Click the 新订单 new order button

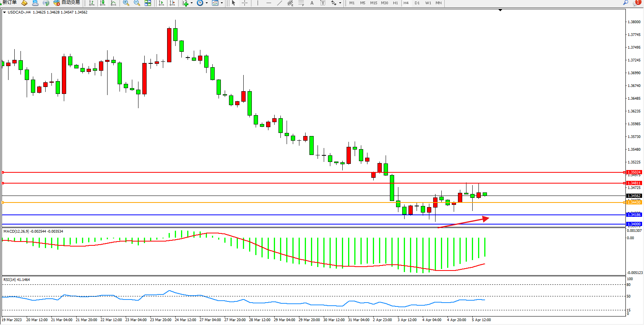[x=9, y=3]
